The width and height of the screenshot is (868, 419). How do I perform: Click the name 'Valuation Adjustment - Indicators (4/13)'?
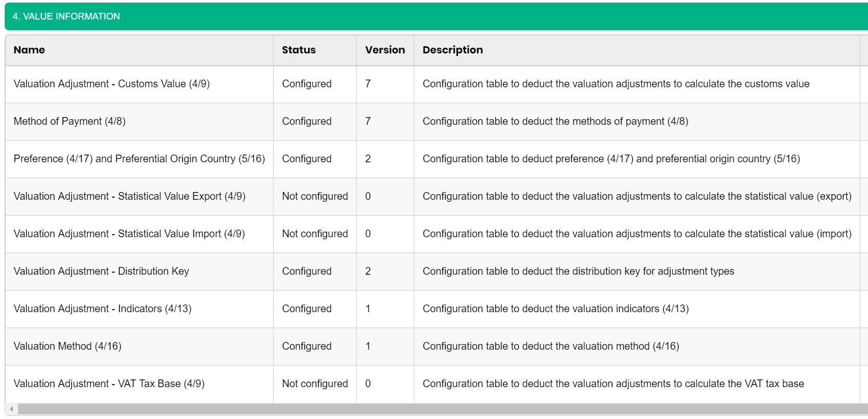pyautogui.click(x=103, y=309)
